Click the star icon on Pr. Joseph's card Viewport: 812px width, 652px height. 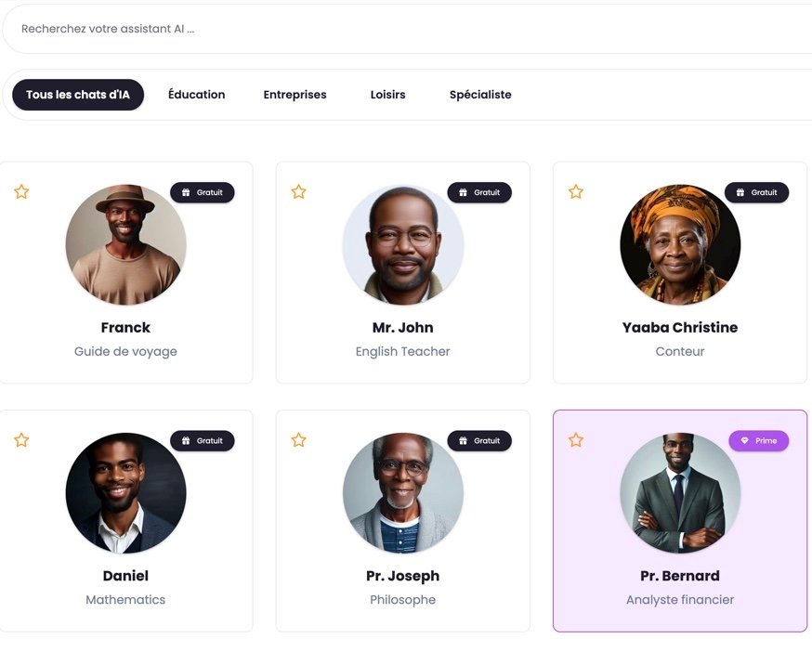click(298, 440)
